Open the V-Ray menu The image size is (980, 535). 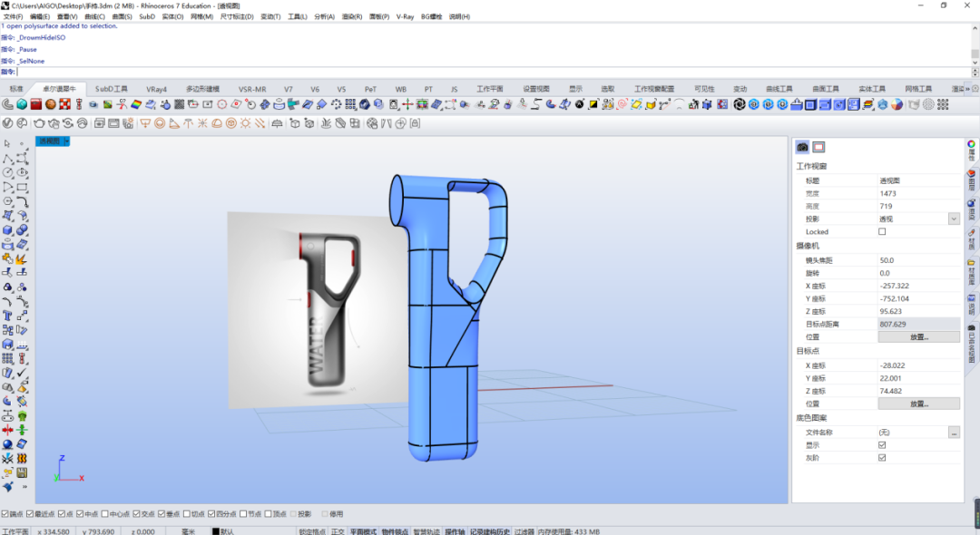click(x=405, y=16)
